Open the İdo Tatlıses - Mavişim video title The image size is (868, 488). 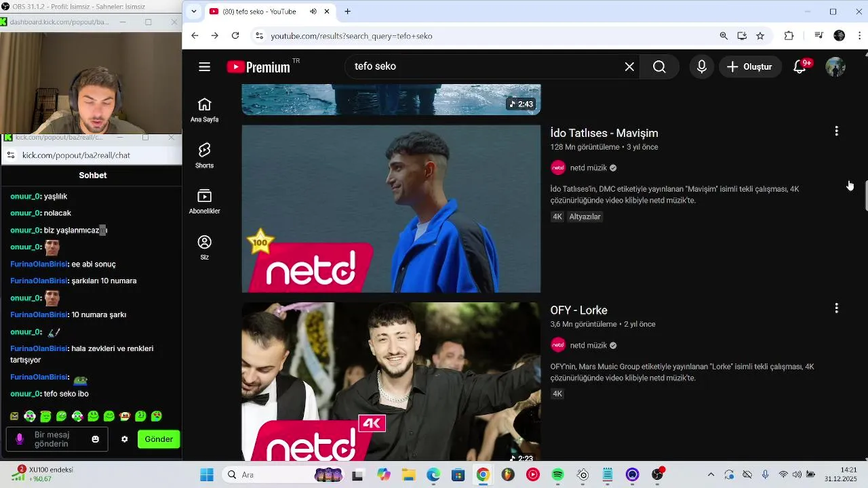click(x=604, y=133)
